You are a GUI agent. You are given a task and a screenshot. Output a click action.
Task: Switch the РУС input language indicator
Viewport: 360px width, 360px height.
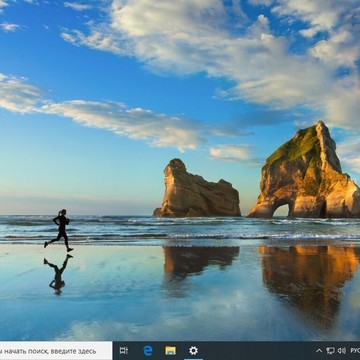click(x=355, y=351)
